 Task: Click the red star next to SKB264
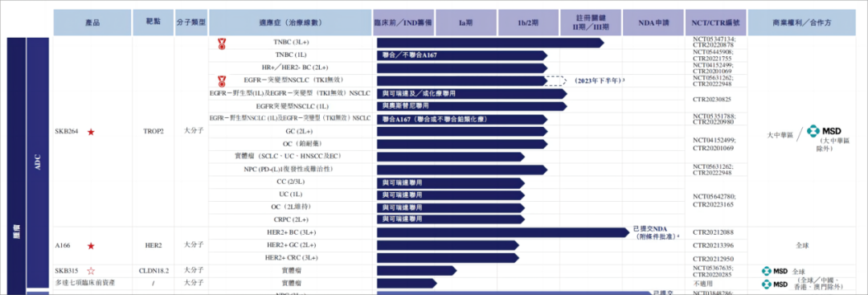(x=91, y=132)
